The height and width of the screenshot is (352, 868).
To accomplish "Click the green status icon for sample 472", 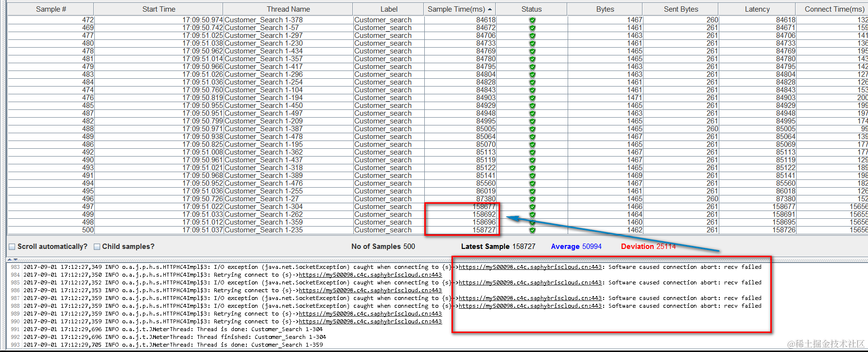I will 532,20.
